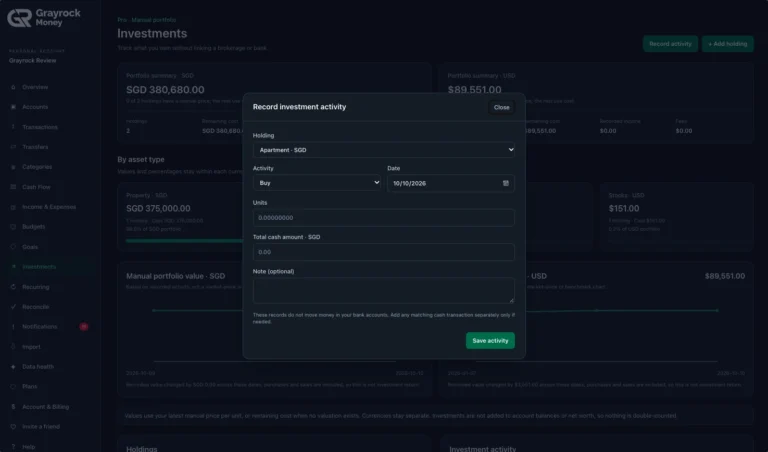Click the Notifications sidebar icon
768x452 pixels.
[x=13, y=327]
